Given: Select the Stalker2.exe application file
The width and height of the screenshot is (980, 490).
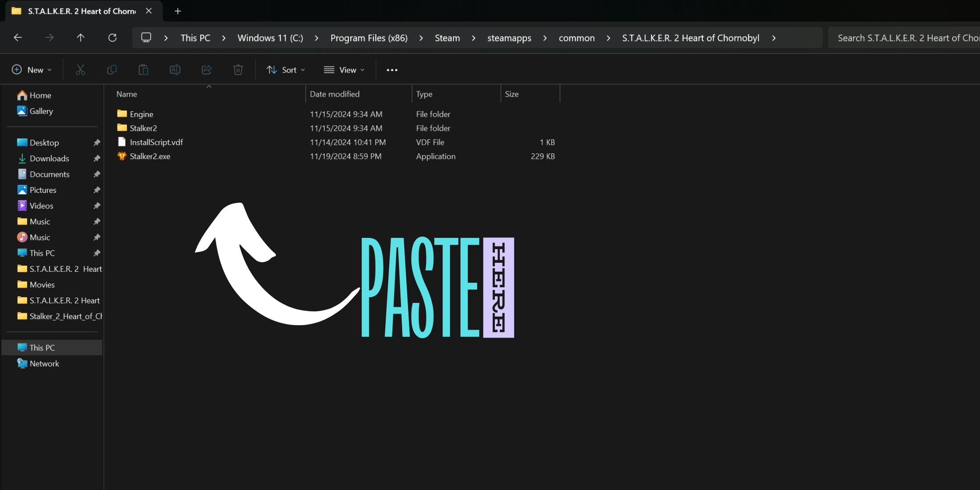Looking at the screenshot, I should pyautogui.click(x=150, y=156).
